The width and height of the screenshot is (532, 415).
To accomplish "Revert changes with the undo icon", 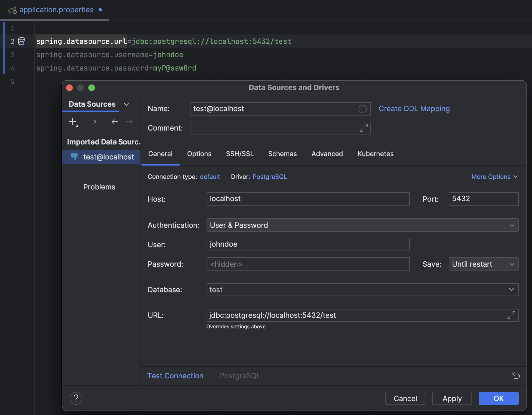I will tap(516, 376).
